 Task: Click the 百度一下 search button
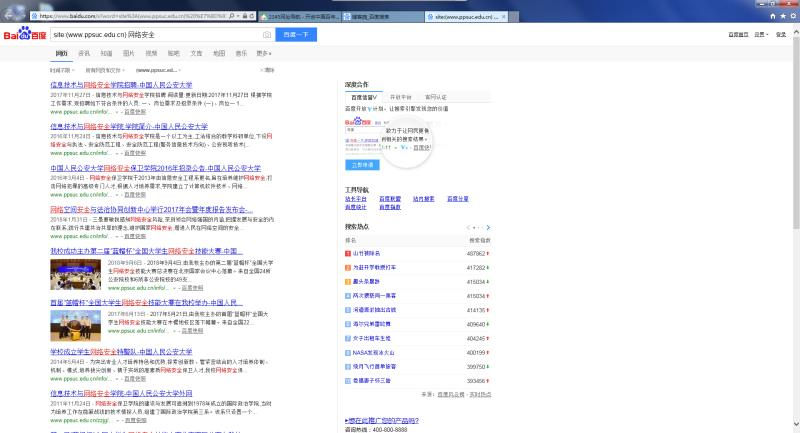point(296,35)
